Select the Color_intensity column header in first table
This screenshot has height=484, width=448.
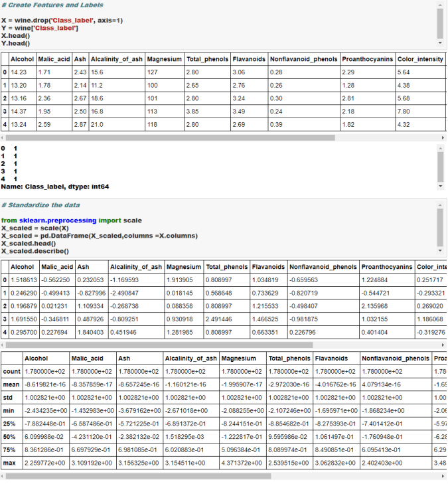420,59
